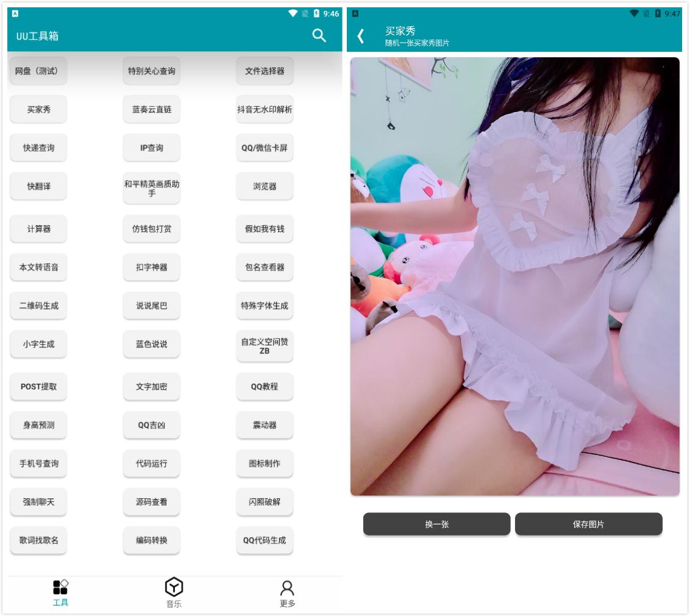Image resolution: width=690 pixels, height=616 pixels.
Task: Open the 文字加密 tool
Action: [151, 387]
